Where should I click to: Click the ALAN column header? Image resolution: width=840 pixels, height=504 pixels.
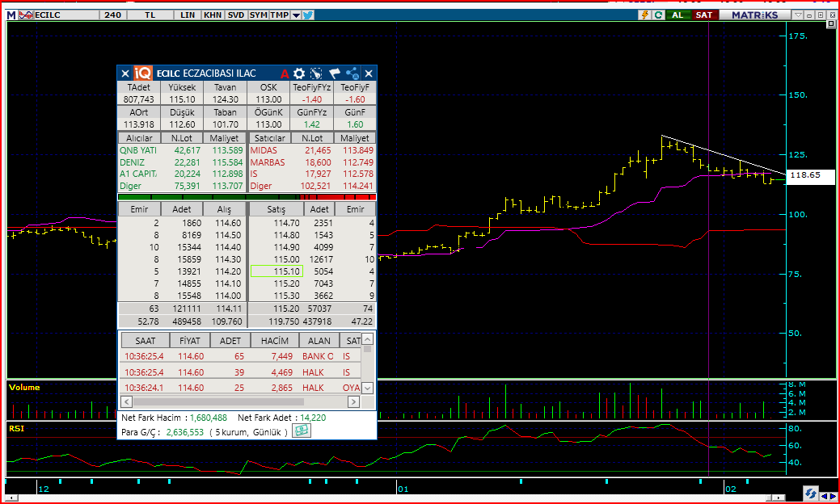[319, 340]
